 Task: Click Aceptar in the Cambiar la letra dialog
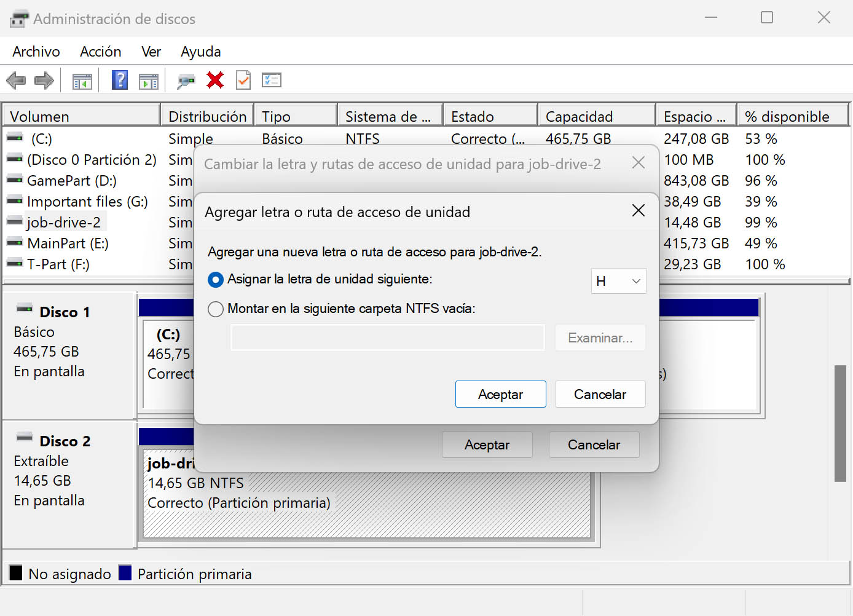[487, 444]
